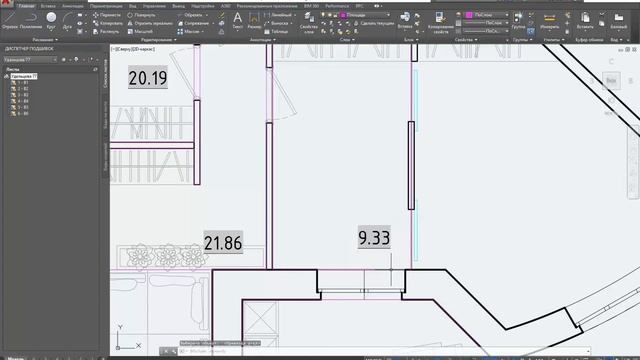
Task: Click the Вставка block insert icon
Action: (x=405, y=20)
